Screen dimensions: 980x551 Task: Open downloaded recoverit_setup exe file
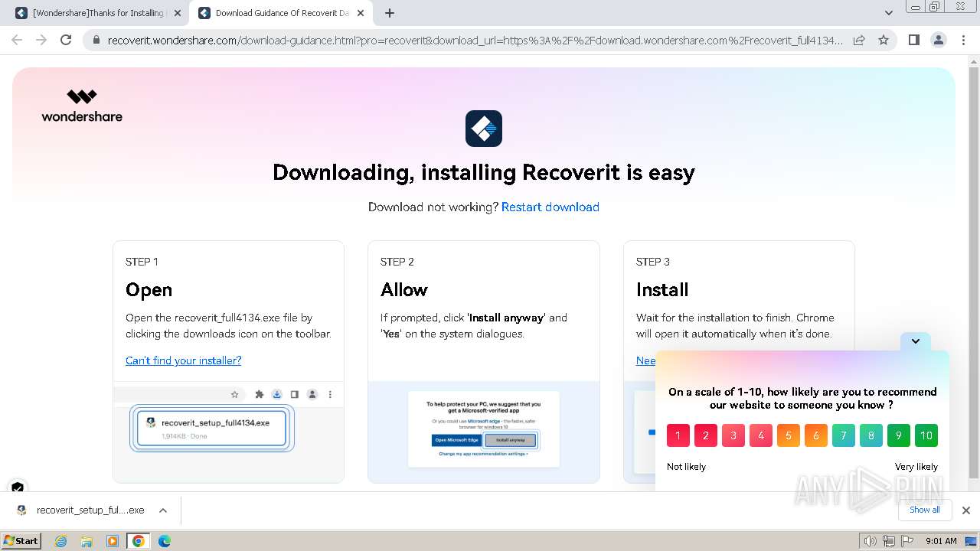[80, 510]
